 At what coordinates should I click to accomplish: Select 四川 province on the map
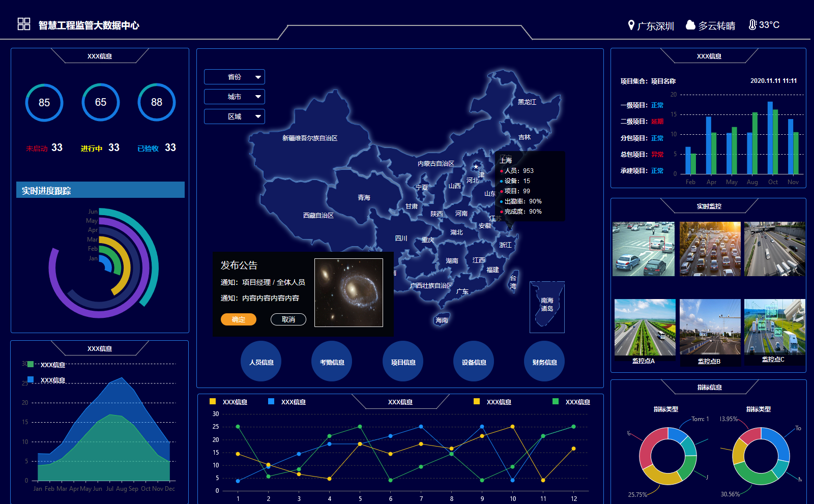tap(401, 238)
